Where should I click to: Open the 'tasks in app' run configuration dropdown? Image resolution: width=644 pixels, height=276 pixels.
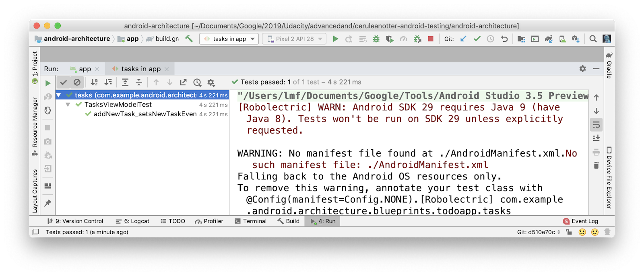229,39
